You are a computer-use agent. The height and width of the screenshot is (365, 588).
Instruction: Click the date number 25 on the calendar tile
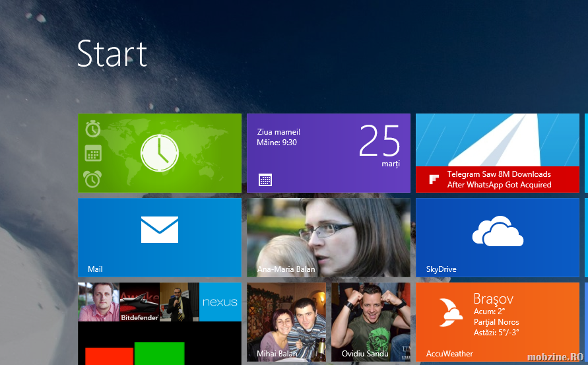pos(379,141)
